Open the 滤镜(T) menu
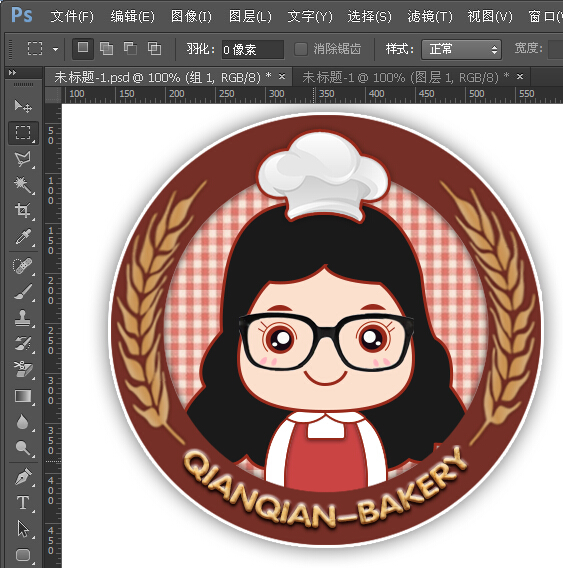This screenshot has height=568, width=563. 430,16
